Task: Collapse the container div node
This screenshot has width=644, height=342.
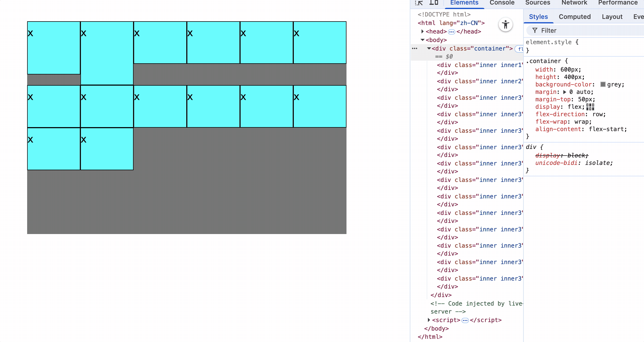Action: pyautogui.click(x=429, y=49)
